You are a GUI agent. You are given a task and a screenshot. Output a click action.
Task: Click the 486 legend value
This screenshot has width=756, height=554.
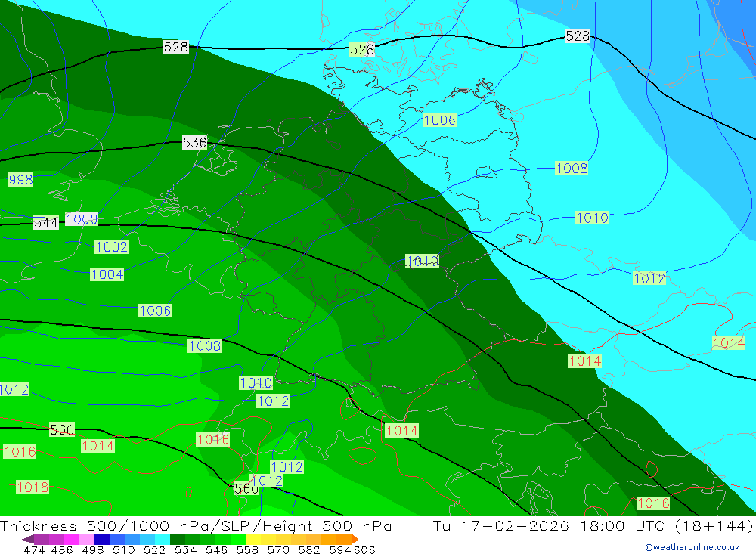[x=62, y=549]
